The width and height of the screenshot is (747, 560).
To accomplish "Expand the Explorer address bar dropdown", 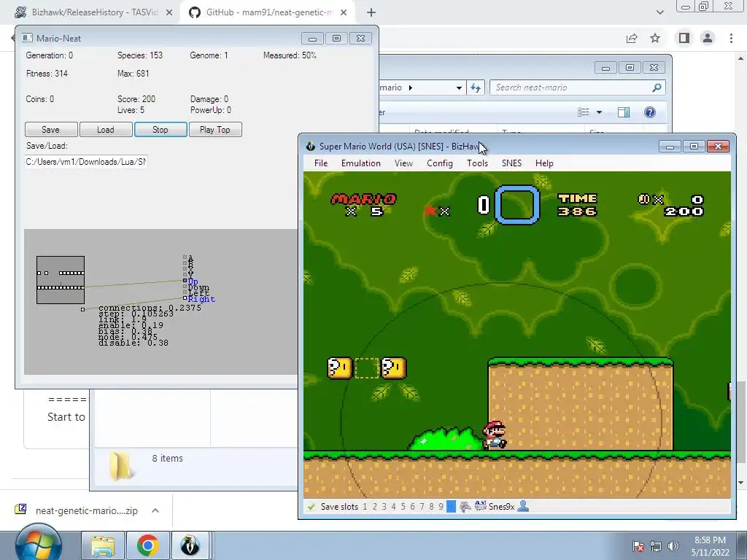I will coord(459,87).
